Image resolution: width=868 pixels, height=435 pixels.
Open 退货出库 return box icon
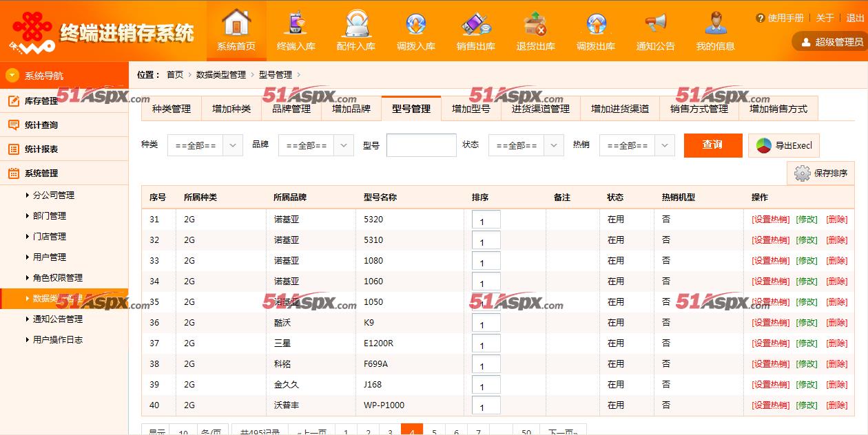click(535, 23)
